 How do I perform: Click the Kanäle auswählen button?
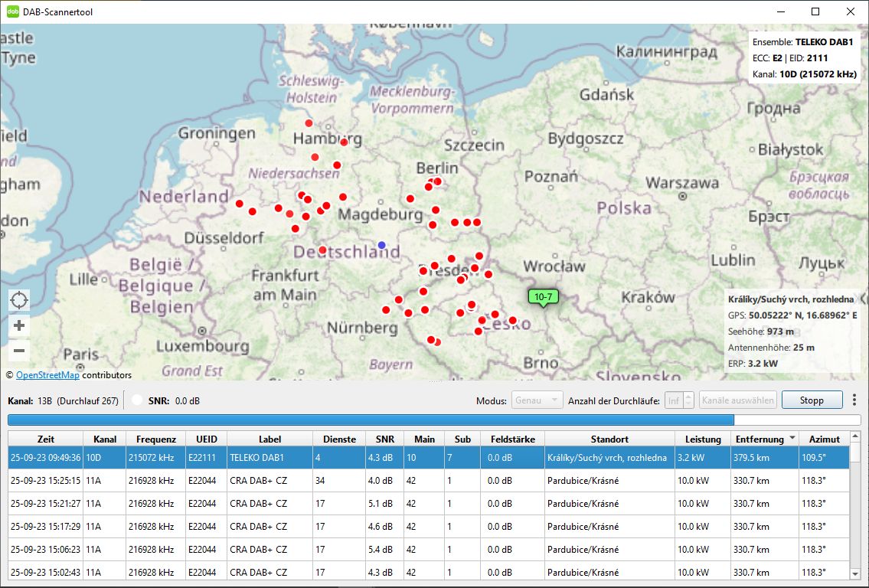(737, 400)
